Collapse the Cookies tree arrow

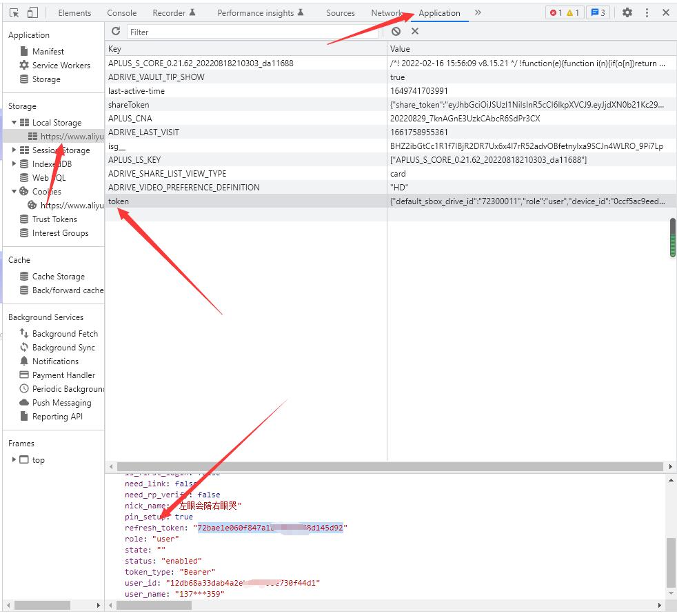tap(14, 191)
